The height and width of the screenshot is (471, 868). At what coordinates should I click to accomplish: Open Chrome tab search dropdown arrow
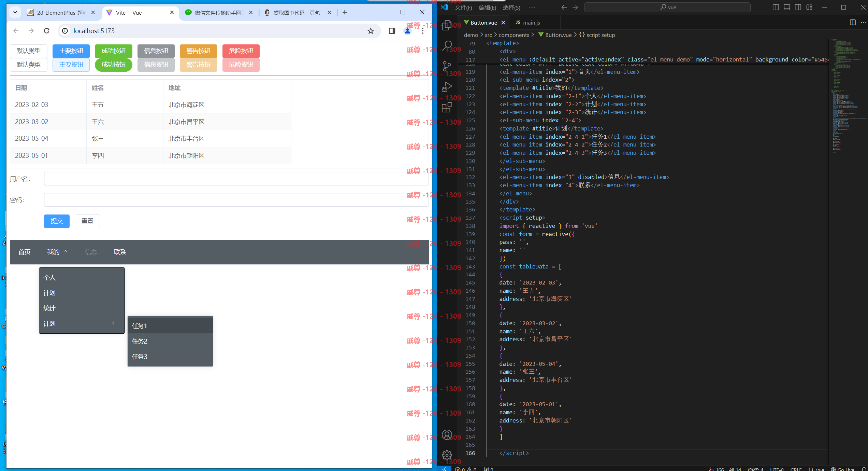[15, 12]
